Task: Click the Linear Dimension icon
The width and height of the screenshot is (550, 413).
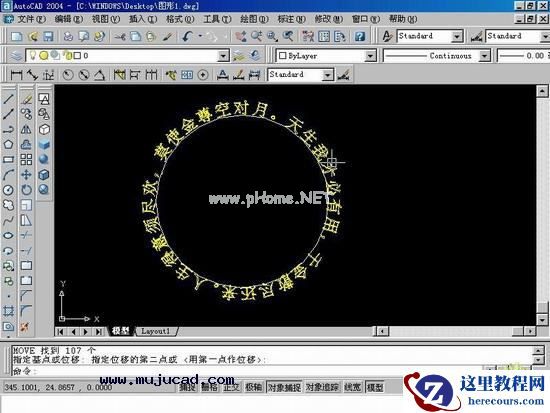Action: pyautogui.click(x=16, y=75)
